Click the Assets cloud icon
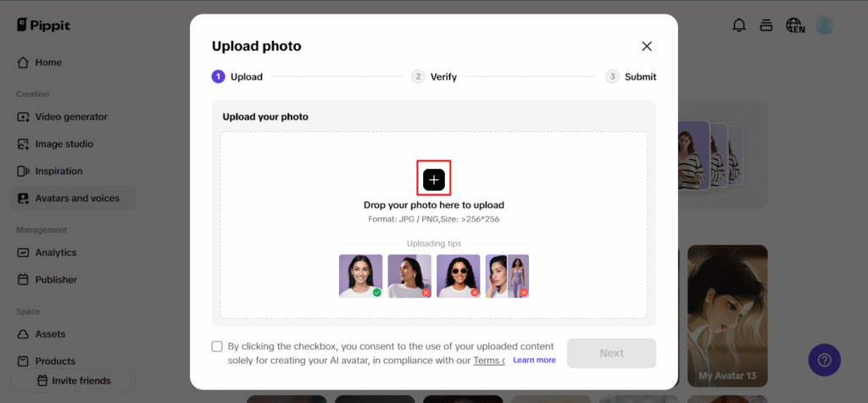Image resolution: width=868 pixels, height=403 pixels. [x=23, y=334]
